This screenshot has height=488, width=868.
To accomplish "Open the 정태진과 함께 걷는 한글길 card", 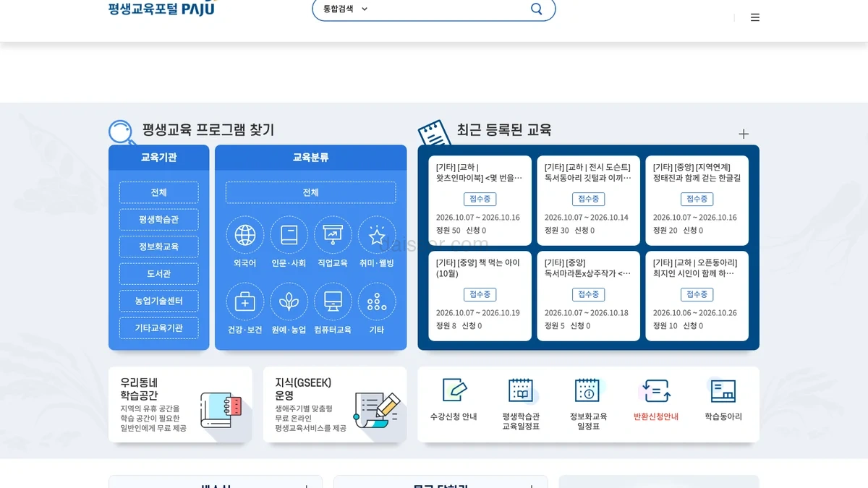I will pyautogui.click(x=697, y=200).
